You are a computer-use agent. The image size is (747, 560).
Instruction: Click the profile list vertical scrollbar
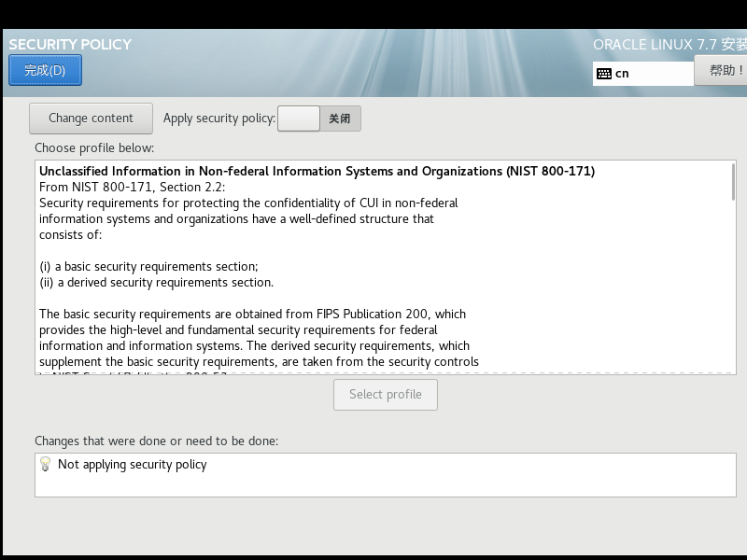click(x=733, y=182)
